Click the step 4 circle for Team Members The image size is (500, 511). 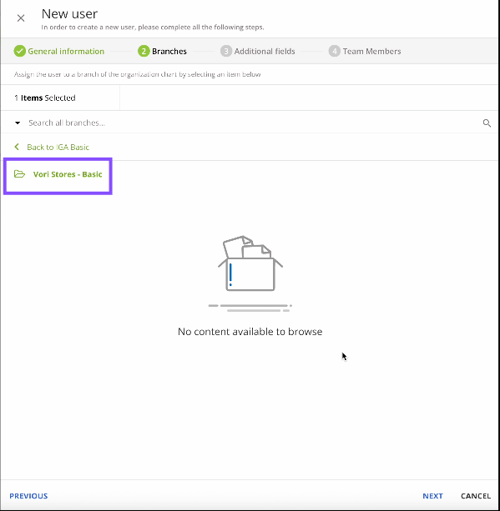tap(334, 51)
